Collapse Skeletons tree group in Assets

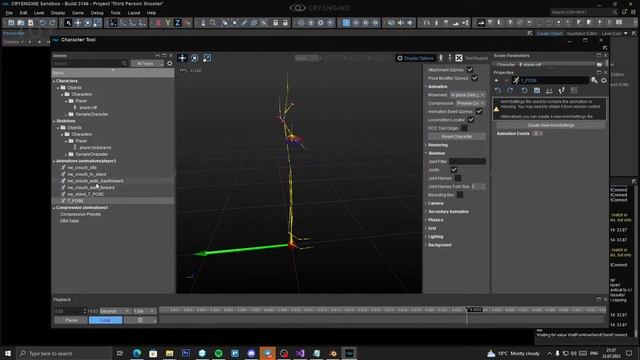(x=54, y=121)
